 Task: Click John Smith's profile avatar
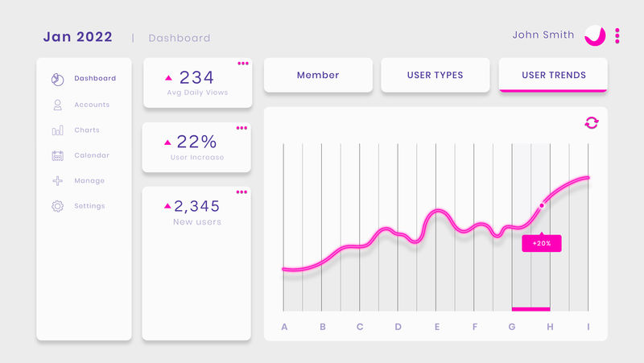[595, 35]
